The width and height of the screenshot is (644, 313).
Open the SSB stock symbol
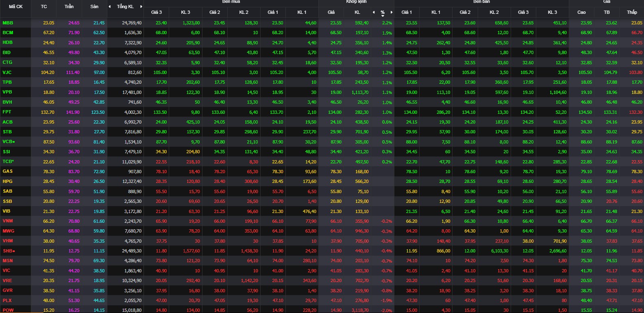click(x=7, y=201)
